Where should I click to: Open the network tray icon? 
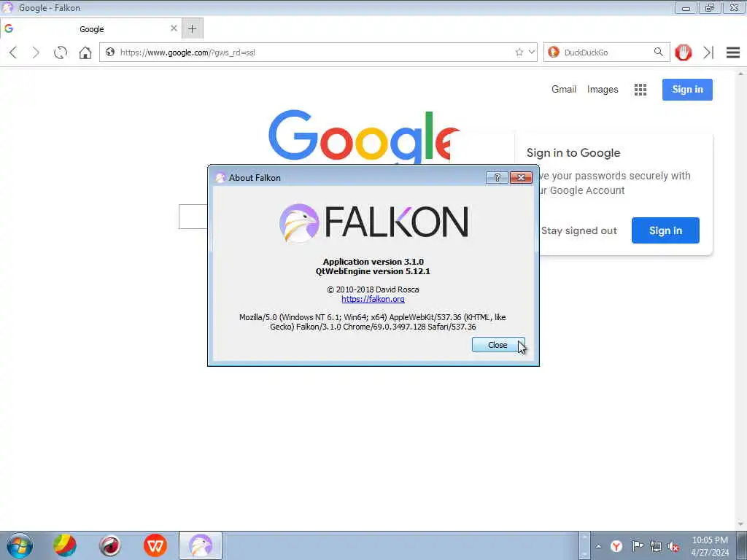pos(656,546)
